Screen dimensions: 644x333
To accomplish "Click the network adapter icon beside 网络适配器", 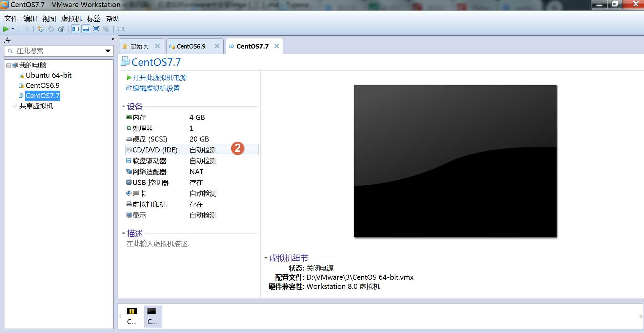I will click(x=129, y=171).
